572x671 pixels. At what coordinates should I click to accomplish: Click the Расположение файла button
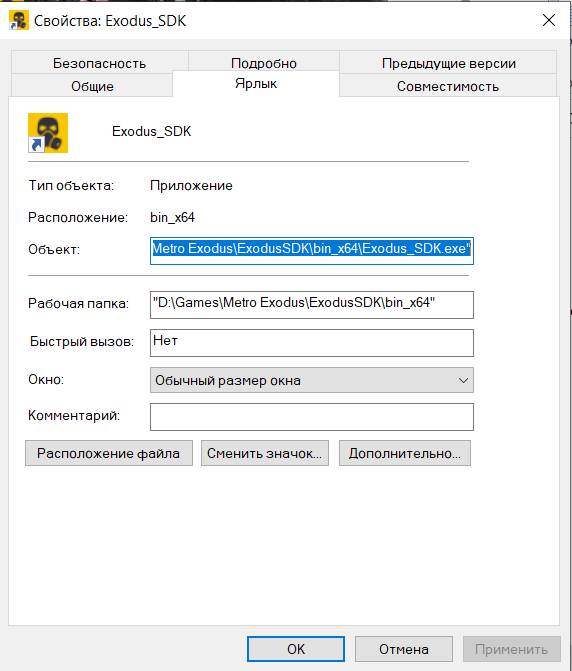pyautogui.click(x=109, y=453)
